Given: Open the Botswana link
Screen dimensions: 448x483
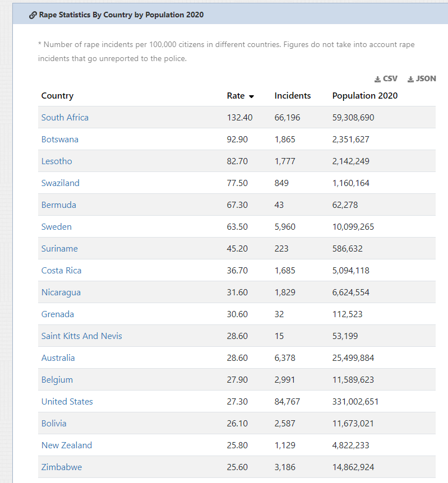Looking at the screenshot, I should pos(60,139).
